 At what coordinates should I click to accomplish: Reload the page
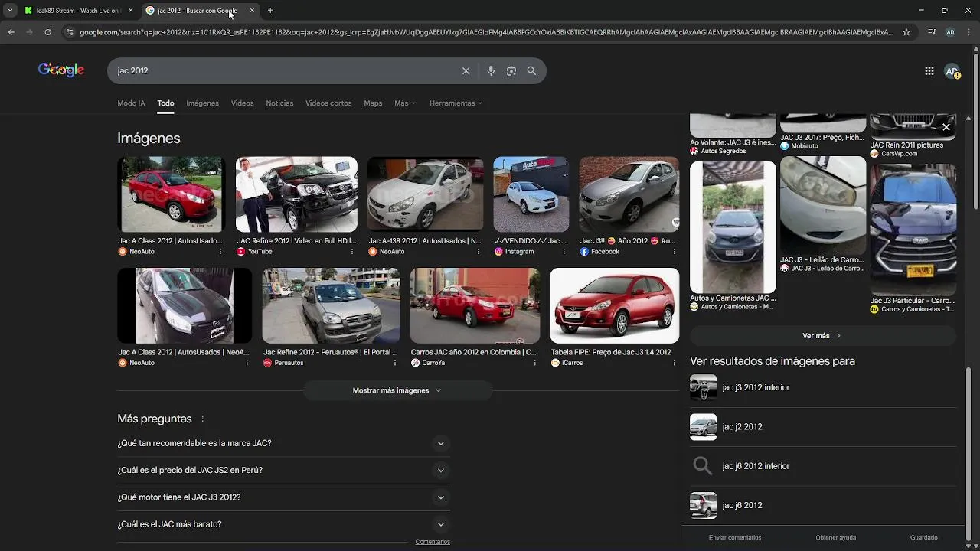coord(47,32)
